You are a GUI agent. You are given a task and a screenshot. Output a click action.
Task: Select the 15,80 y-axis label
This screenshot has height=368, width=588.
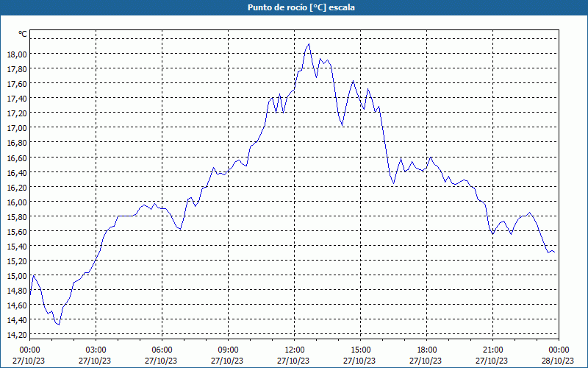tap(17, 216)
